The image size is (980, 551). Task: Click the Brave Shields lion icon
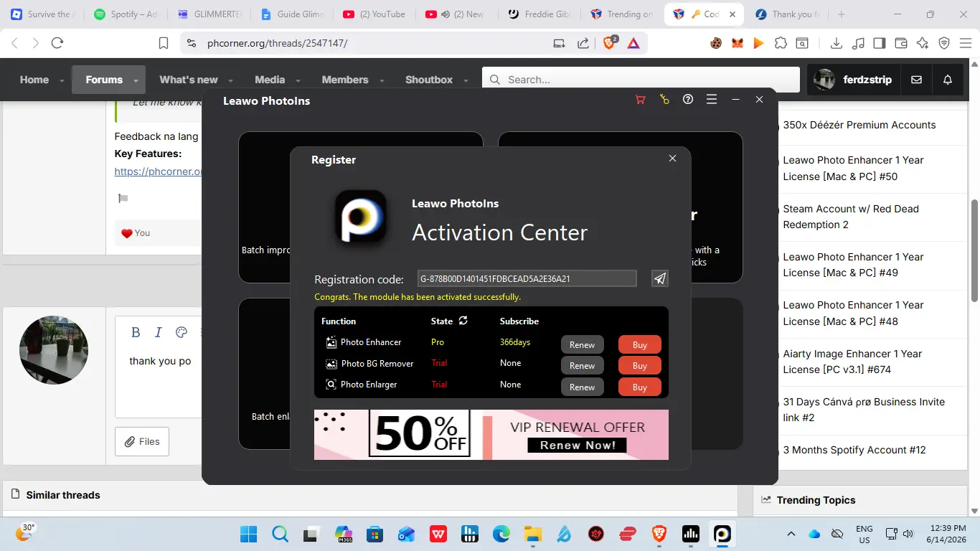[609, 42]
